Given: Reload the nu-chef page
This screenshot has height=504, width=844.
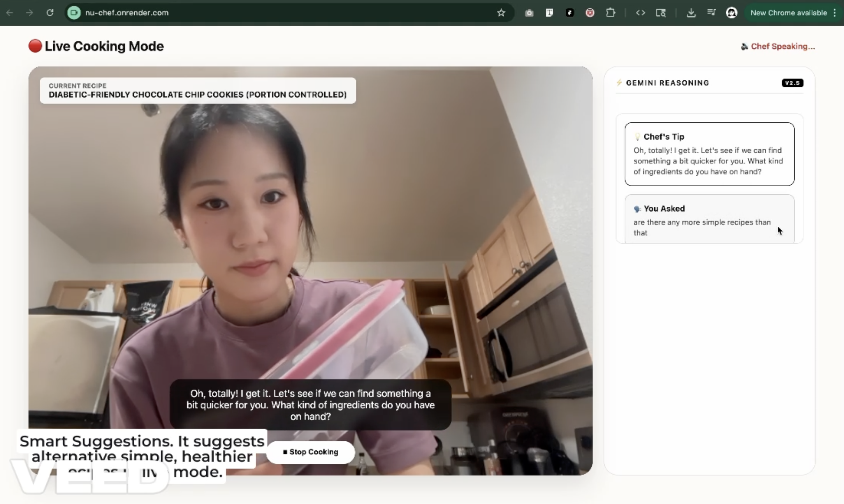Looking at the screenshot, I should point(50,13).
